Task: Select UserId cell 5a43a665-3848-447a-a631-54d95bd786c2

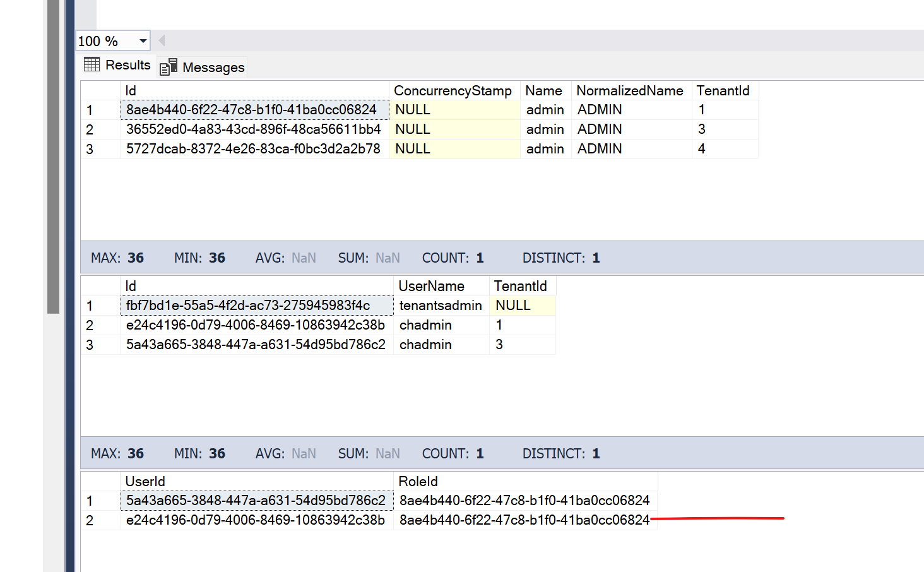Action: coord(257,501)
